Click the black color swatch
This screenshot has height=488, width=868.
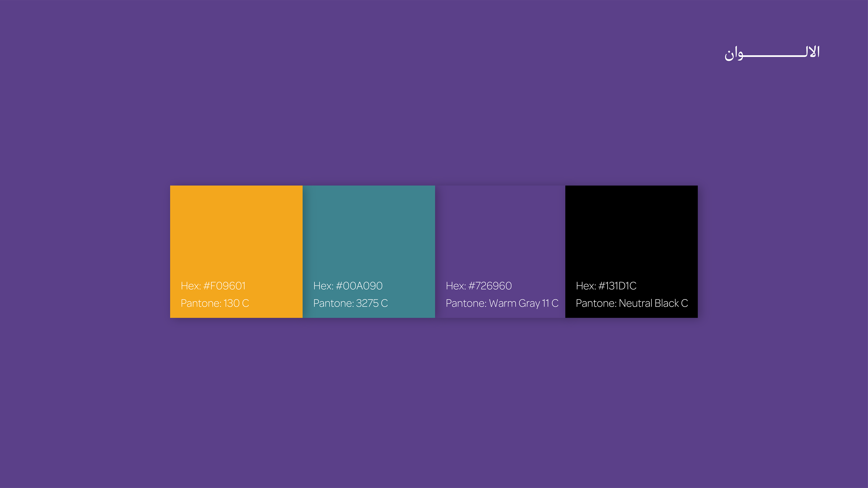(632, 251)
